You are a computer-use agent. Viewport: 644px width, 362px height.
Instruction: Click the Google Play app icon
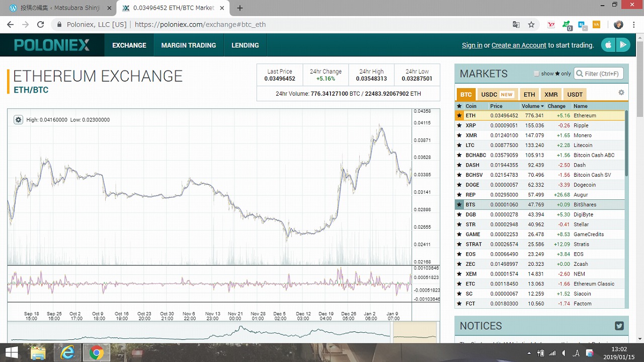click(x=623, y=45)
